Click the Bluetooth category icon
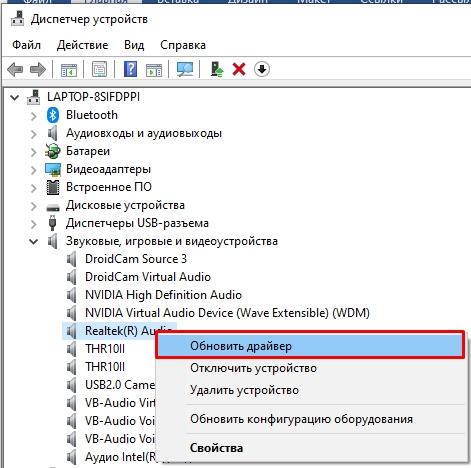 coord(53,115)
